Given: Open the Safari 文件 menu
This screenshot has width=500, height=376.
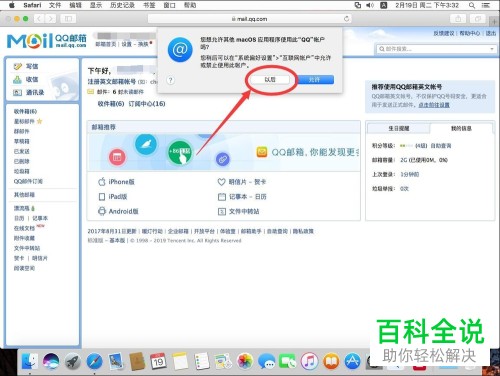Looking at the screenshot, I should click(x=55, y=5).
